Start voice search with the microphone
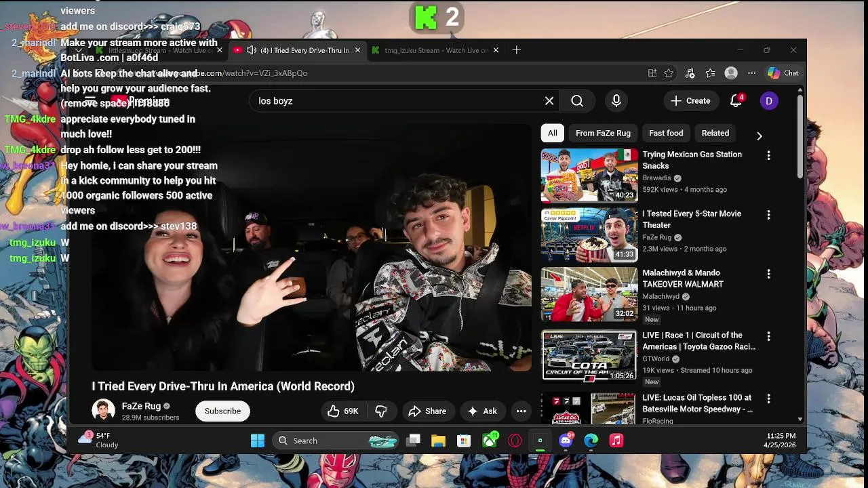 tap(616, 101)
